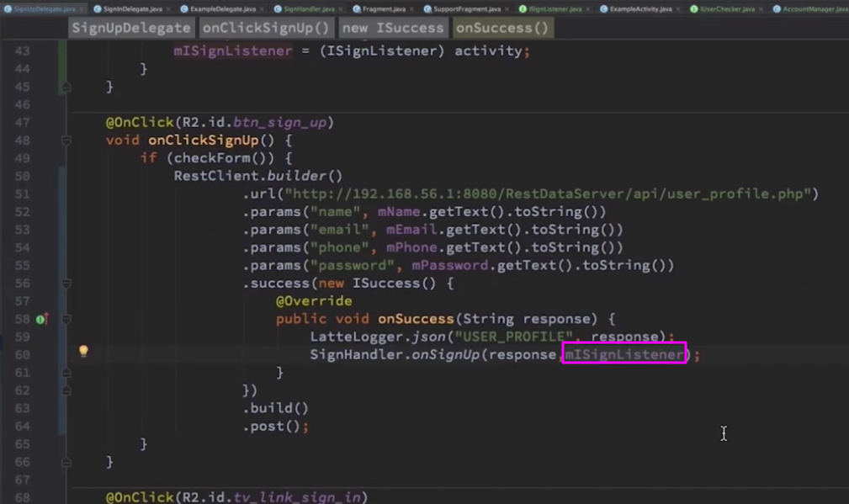
Task: Select the new ISuccess breadcrumb
Action: 393,28
